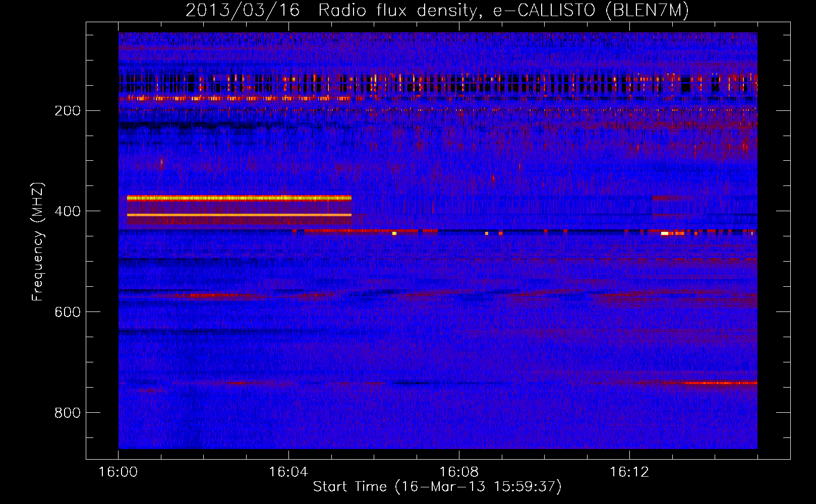Click the Start Time axis label
Image resolution: width=816 pixels, height=504 pixels.
[437, 487]
